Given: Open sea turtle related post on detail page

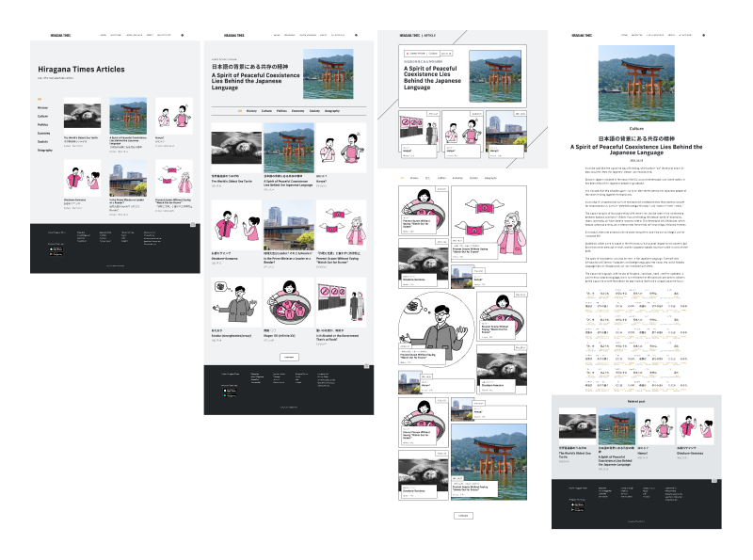Looking at the screenshot, I should coord(577,426).
